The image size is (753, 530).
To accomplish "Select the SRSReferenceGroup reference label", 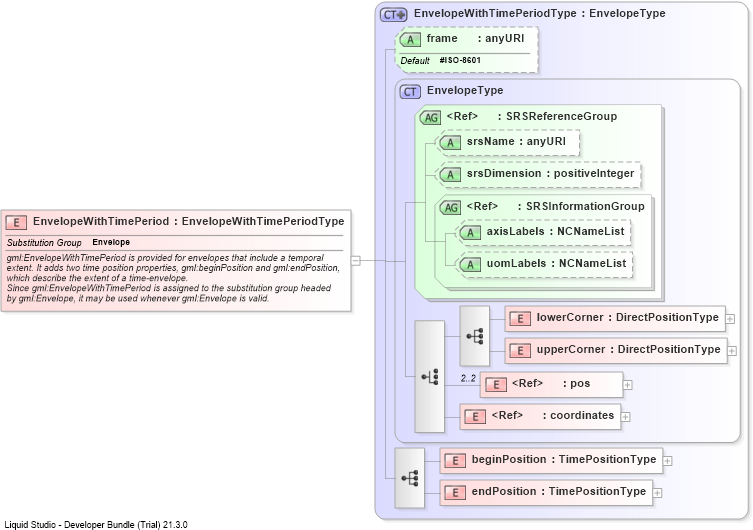I will click(x=532, y=116).
